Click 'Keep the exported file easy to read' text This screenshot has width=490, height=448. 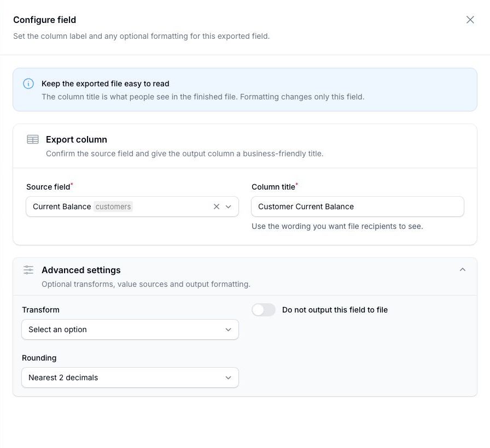pos(106,84)
